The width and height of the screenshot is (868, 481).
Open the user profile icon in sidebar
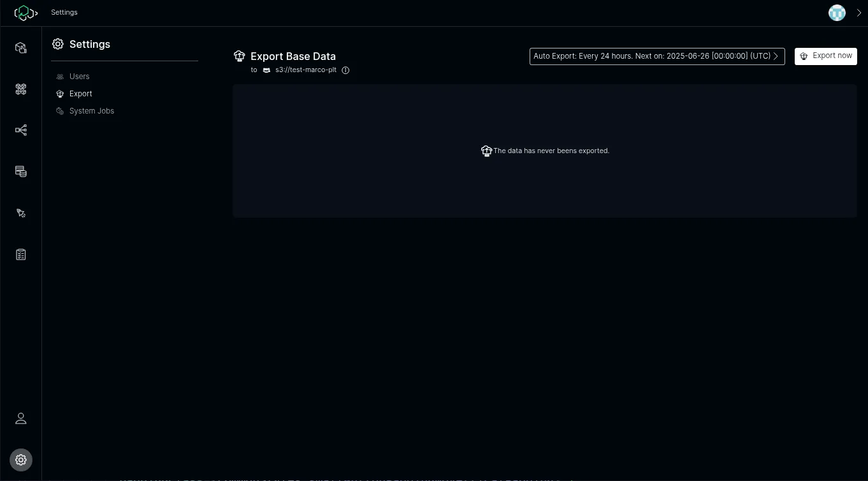(21, 418)
